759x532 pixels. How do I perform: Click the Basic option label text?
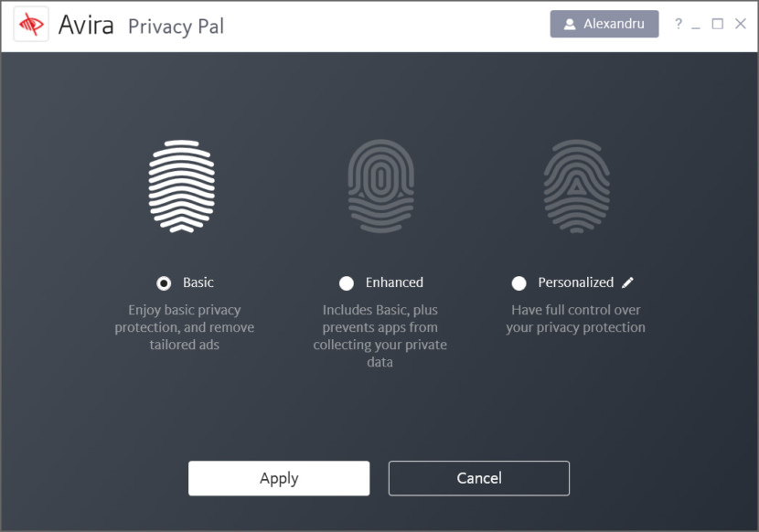click(198, 282)
